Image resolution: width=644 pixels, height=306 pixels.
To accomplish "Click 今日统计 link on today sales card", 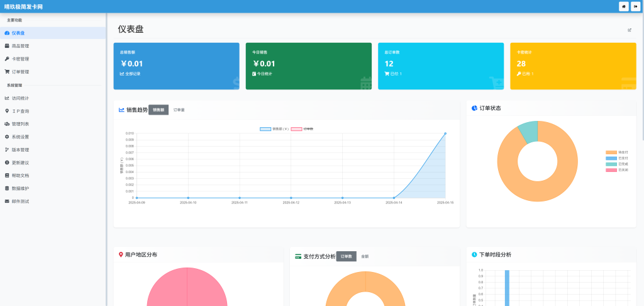I will [264, 74].
